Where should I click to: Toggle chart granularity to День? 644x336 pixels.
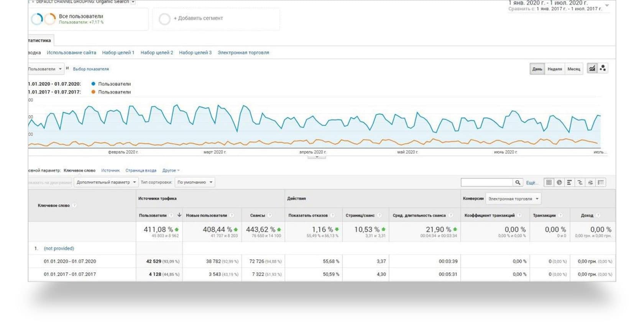pos(537,69)
